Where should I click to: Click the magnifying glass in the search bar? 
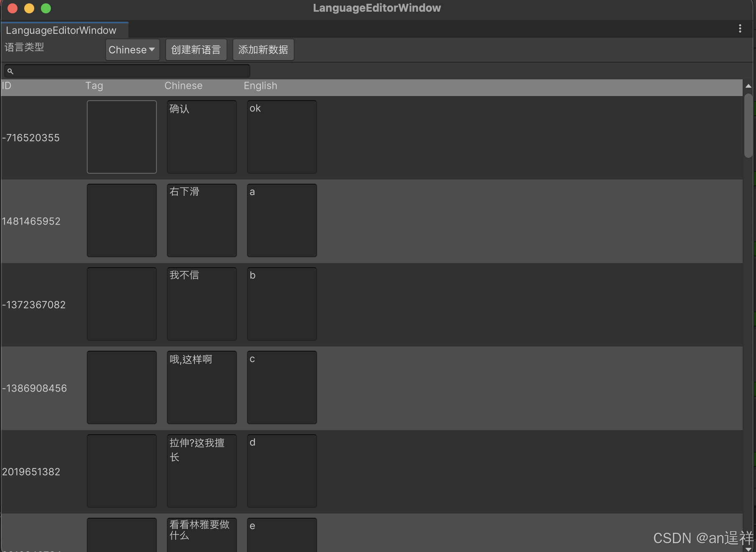coord(11,71)
